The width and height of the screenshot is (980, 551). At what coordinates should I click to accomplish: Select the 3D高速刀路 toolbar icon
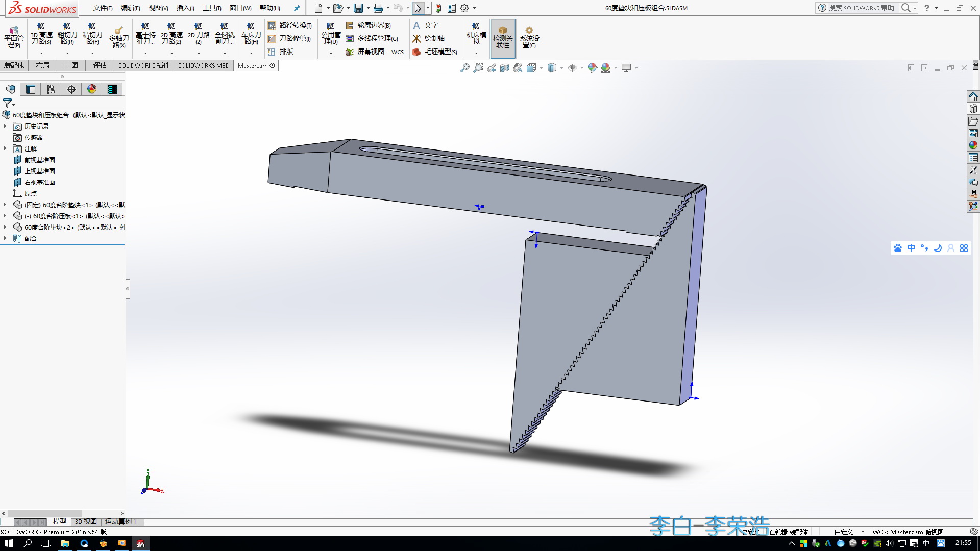41,35
